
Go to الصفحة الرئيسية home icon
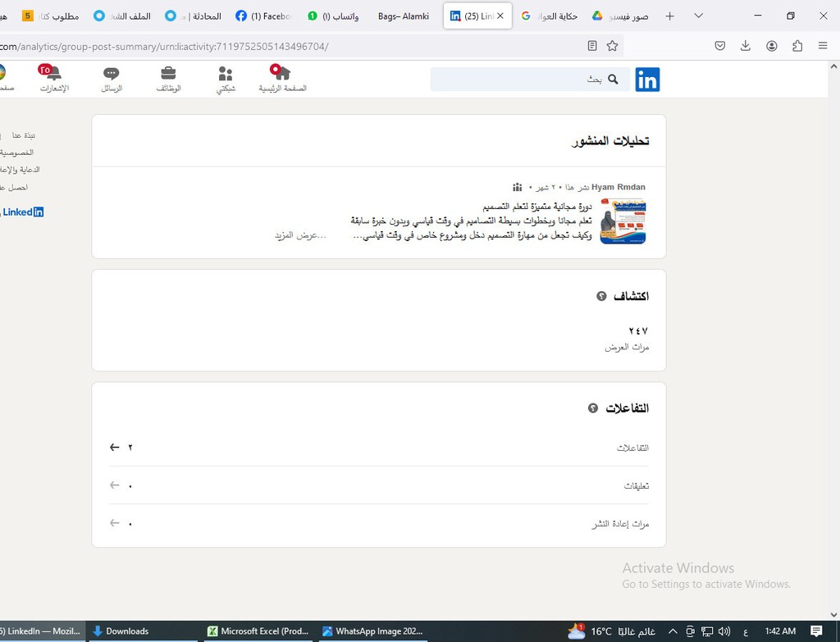[x=282, y=78]
